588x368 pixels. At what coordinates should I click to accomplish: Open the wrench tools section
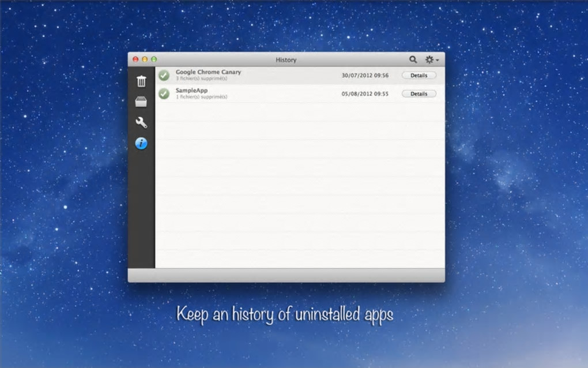[x=141, y=122]
